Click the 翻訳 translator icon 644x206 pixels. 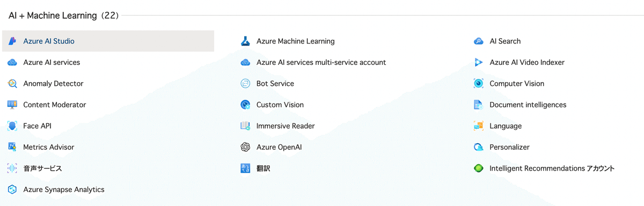245,168
